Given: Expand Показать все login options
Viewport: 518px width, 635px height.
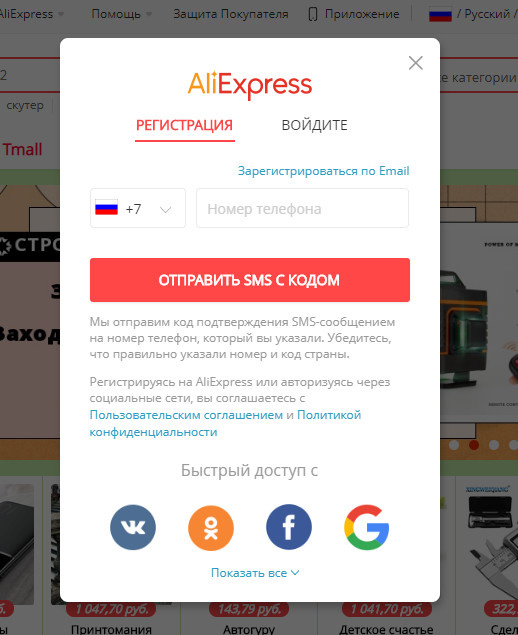Looking at the screenshot, I should tap(255, 573).
